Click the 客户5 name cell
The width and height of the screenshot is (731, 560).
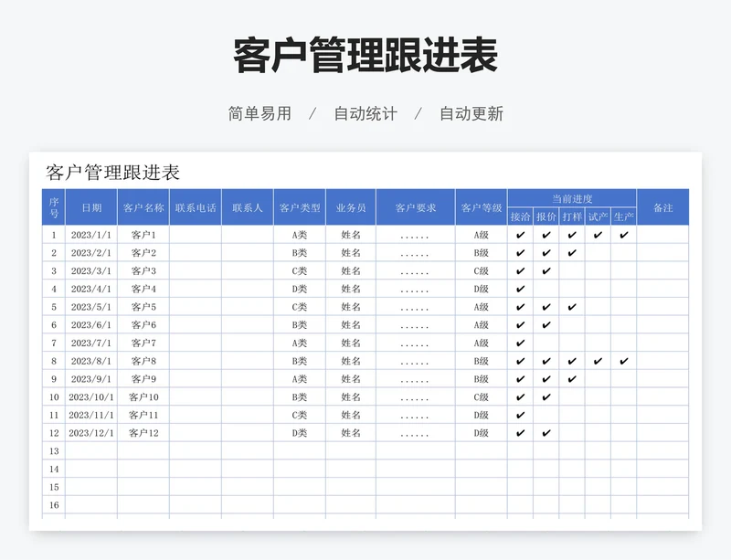click(x=143, y=307)
